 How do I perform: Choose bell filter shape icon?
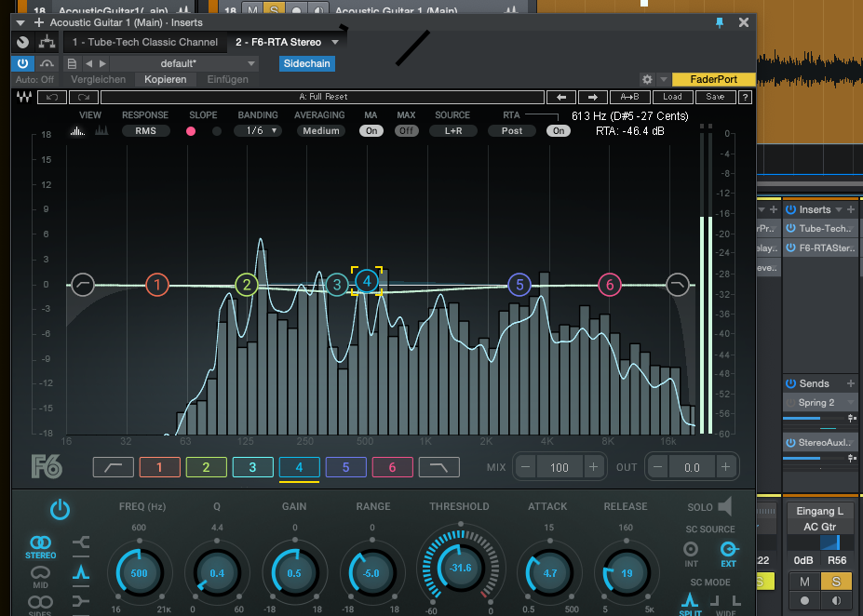81,572
